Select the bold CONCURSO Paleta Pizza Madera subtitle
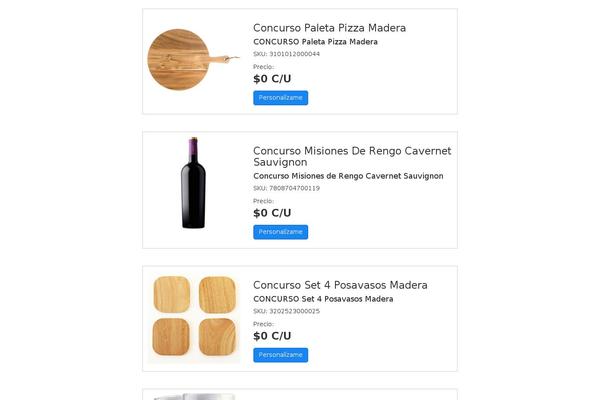The height and width of the screenshot is (400, 600). pyautogui.click(x=315, y=42)
